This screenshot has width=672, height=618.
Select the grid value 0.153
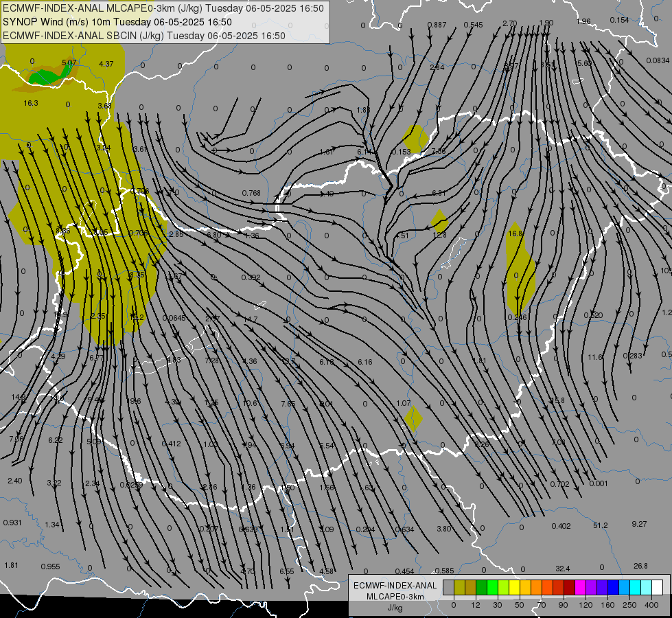tap(401, 152)
